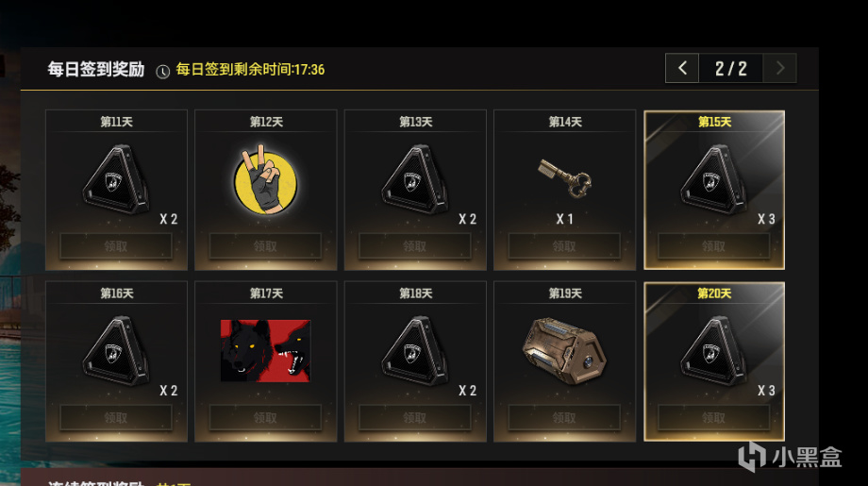Select the Day 12 peace-sign glove emote icon
Viewport: 868px width, 486px height.
(x=266, y=179)
